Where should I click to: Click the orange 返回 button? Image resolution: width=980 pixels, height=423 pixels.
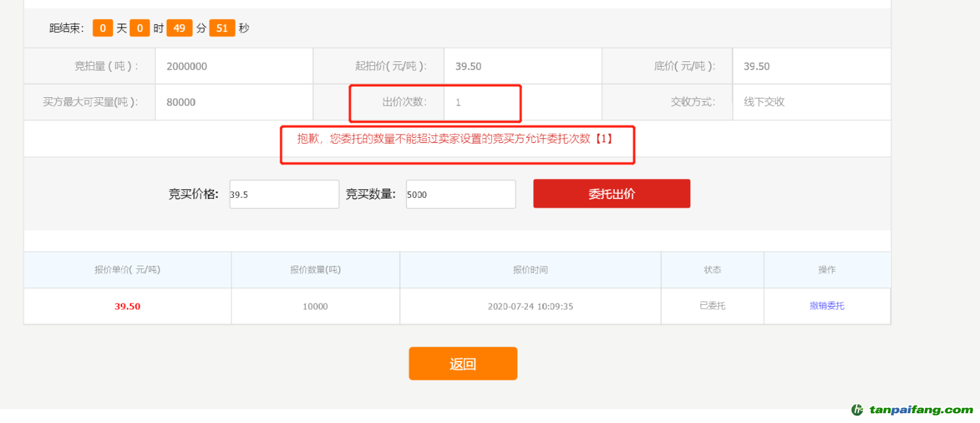pos(463,364)
